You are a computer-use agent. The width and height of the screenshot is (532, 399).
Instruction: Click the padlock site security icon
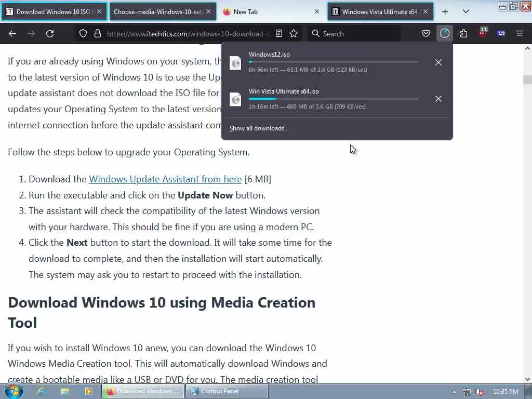pyautogui.click(x=98, y=34)
